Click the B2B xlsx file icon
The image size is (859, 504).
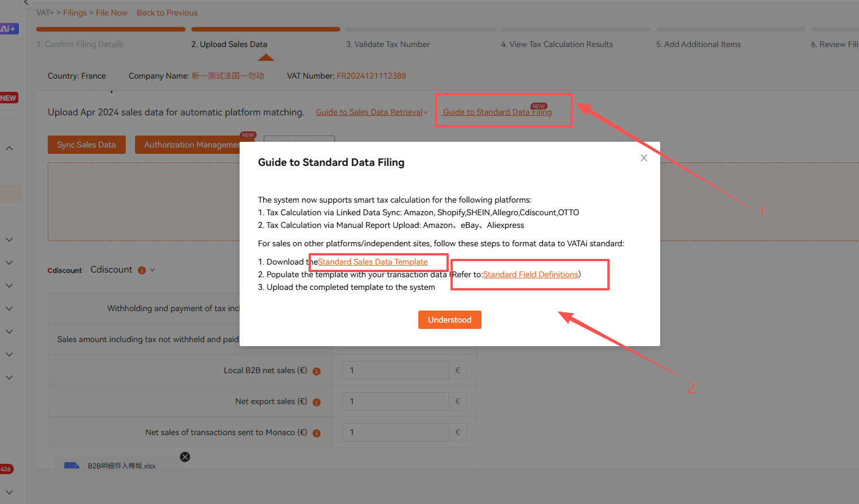tap(72, 466)
